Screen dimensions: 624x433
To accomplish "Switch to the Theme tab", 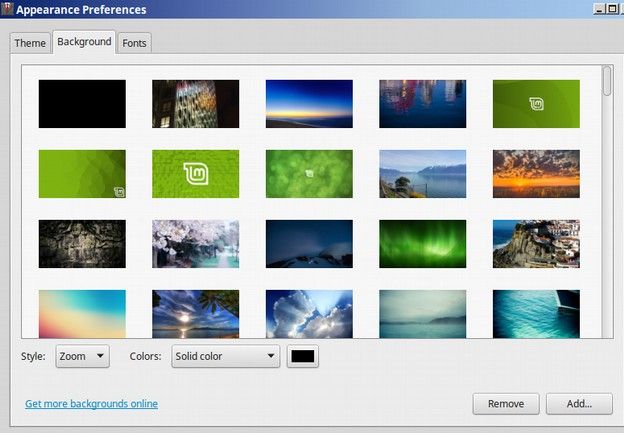I will (30, 43).
